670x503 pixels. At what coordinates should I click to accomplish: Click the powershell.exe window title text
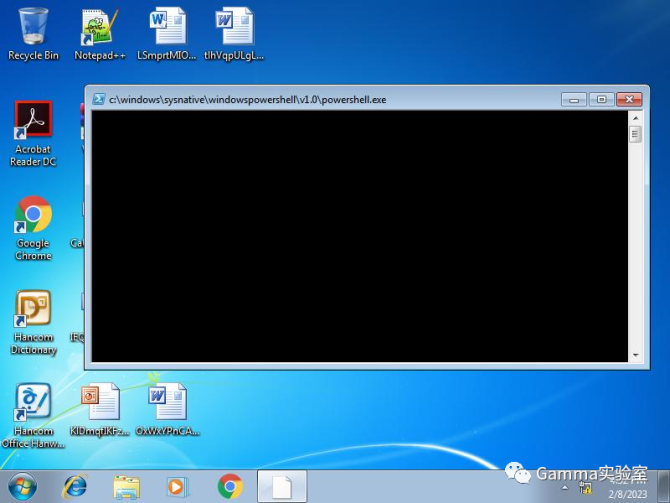(247, 100)
